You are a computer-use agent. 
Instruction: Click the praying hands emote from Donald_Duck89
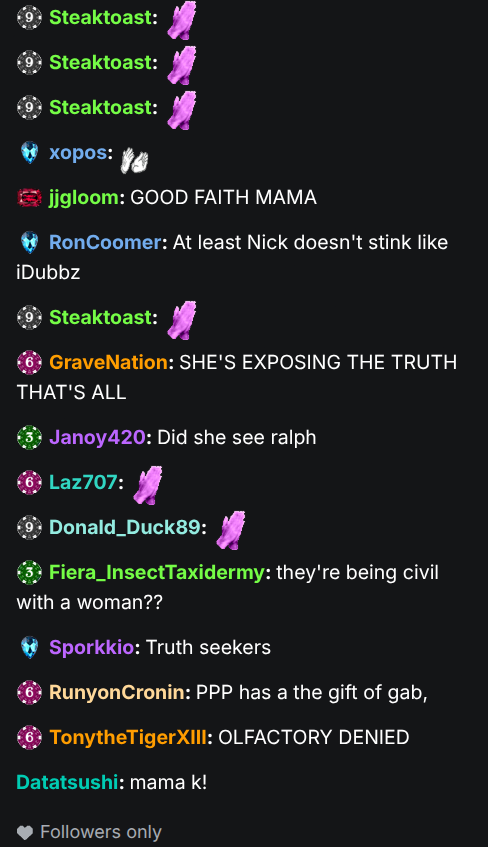(230, 530)
